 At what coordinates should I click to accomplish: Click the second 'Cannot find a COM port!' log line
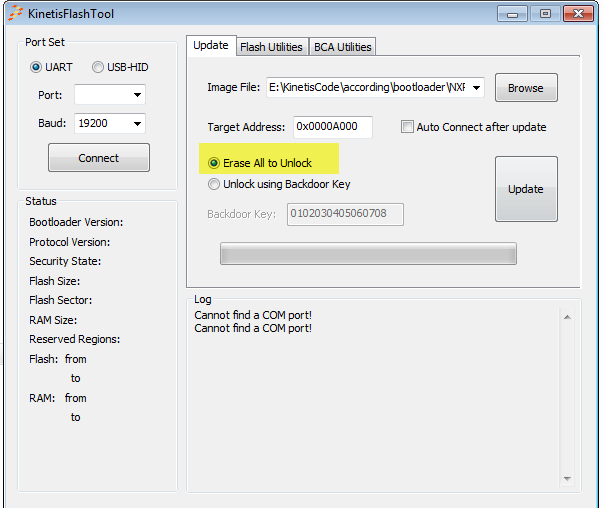click(253, 328)
